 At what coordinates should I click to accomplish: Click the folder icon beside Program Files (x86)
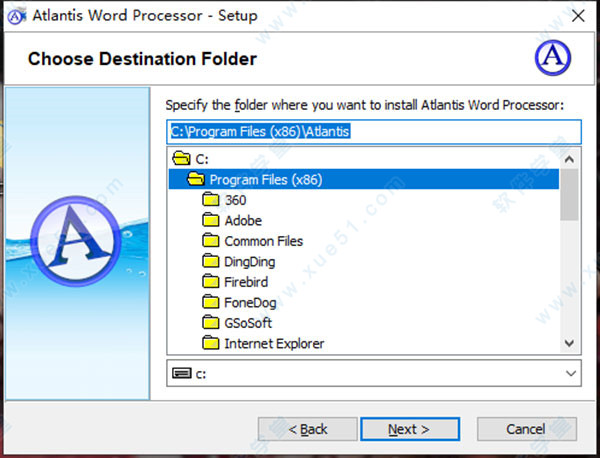point(196,179)
